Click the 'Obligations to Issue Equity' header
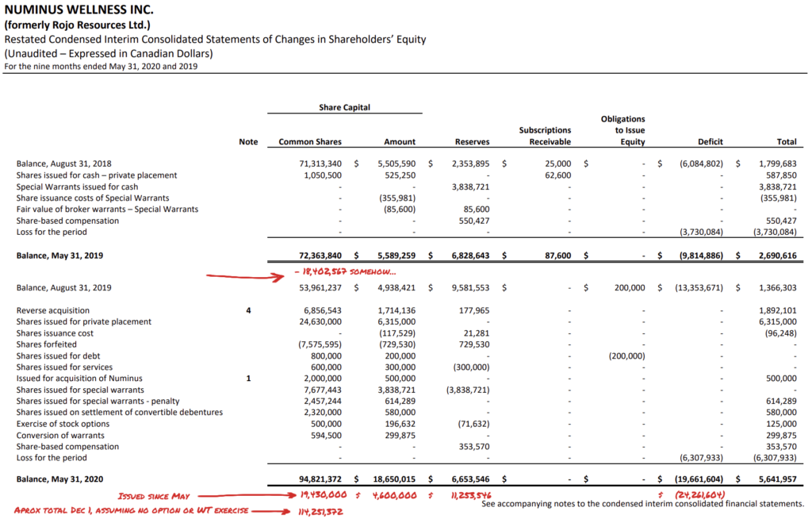 [x=622, y=130]
